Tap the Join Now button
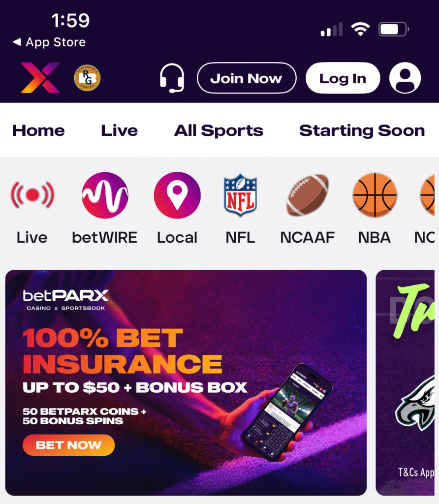 247,78
